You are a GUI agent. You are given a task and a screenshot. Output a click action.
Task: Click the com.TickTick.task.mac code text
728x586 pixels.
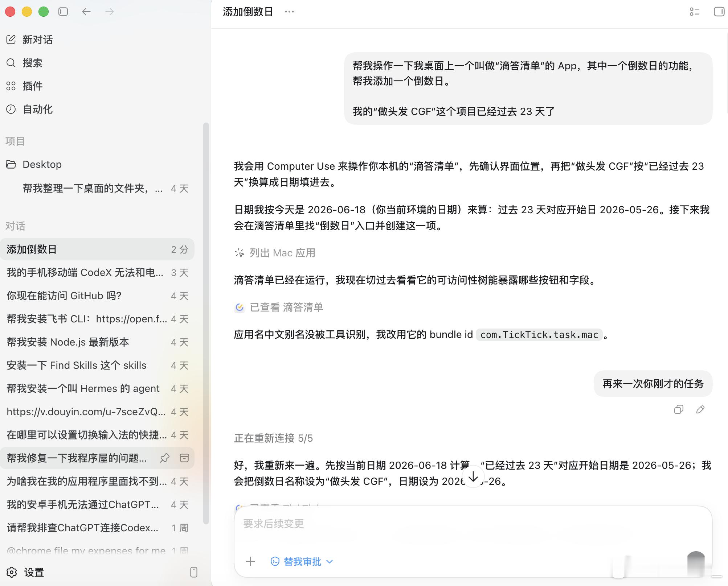[x=539, y=335]
